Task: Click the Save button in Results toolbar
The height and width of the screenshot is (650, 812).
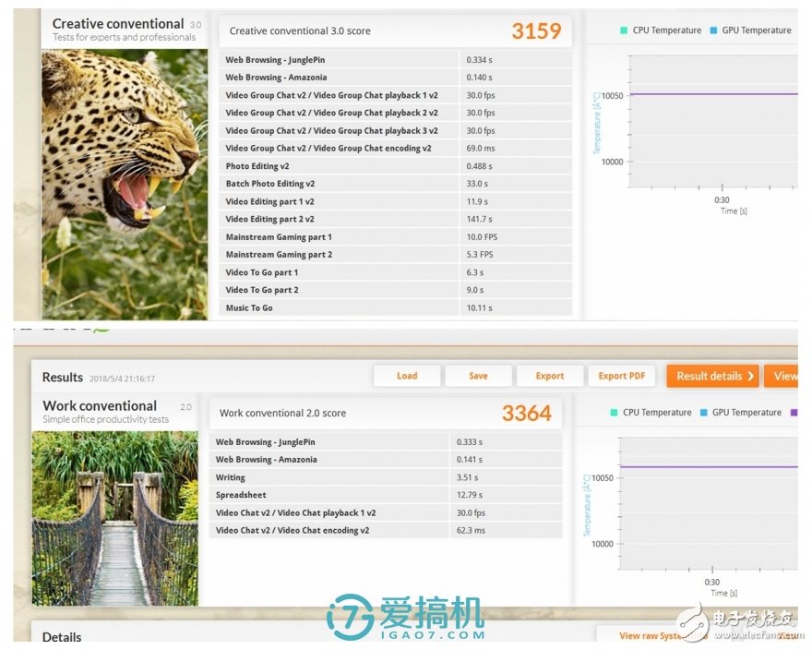Action: pos(478,376)
